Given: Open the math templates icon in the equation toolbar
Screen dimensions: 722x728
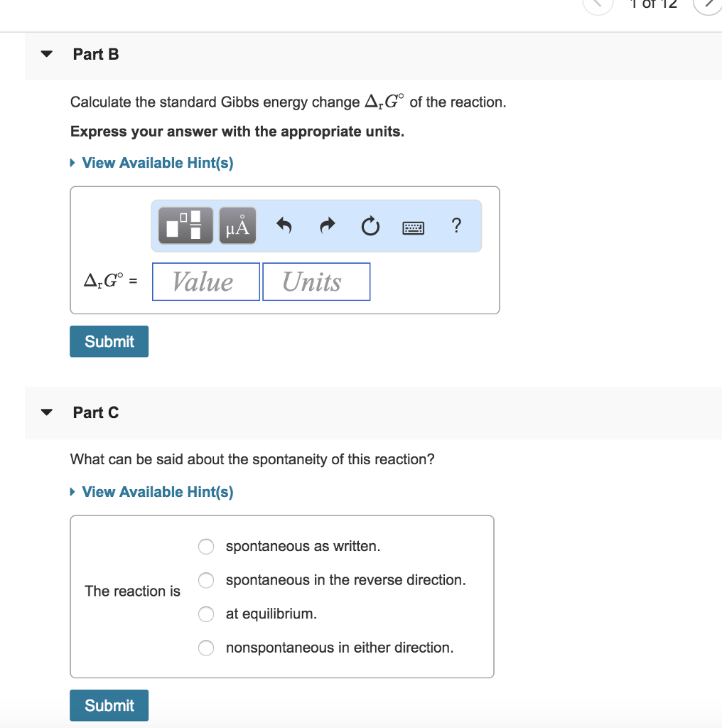Looking at the screenshot, I should [185, 225].
